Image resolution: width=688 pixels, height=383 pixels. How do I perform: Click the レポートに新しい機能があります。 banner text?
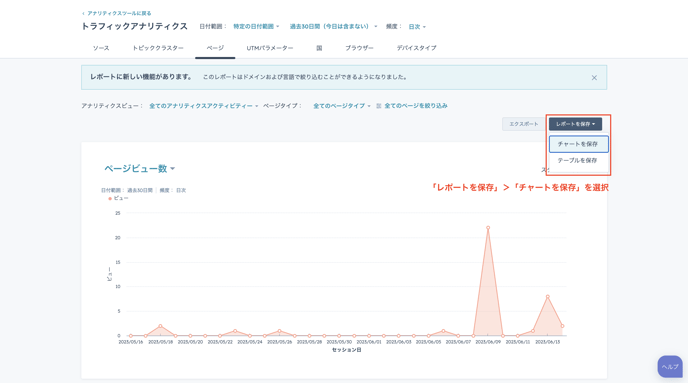pyautogui.click(x=141, y=77)
